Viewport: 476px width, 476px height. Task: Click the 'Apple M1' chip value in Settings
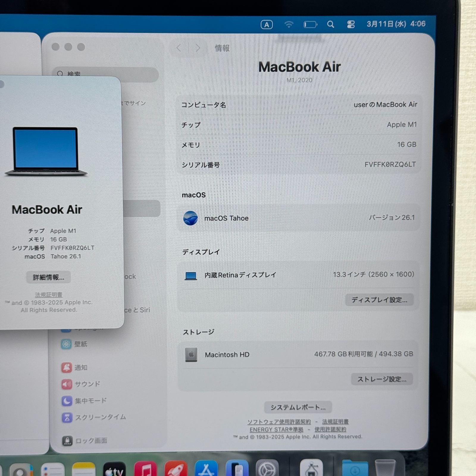pyautogui.click(x=402, y=125)
